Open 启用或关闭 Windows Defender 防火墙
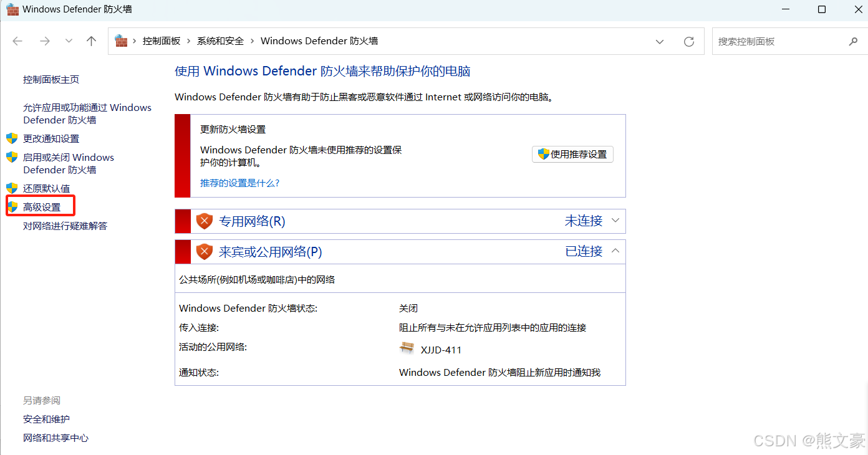The height and width of the screenshot is (455, 868). pyautogui.click(x=69, y=163)
